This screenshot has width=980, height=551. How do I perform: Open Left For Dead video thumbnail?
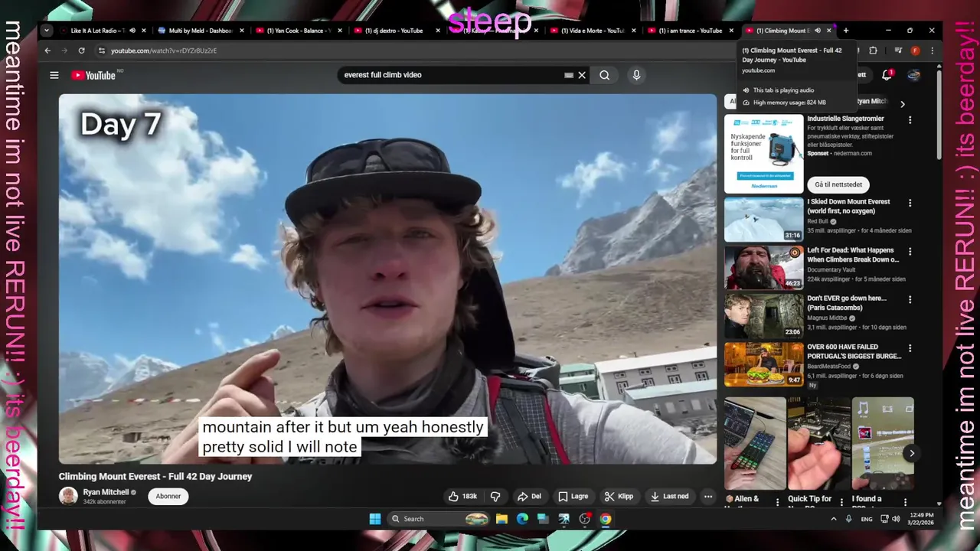point(763,267)
